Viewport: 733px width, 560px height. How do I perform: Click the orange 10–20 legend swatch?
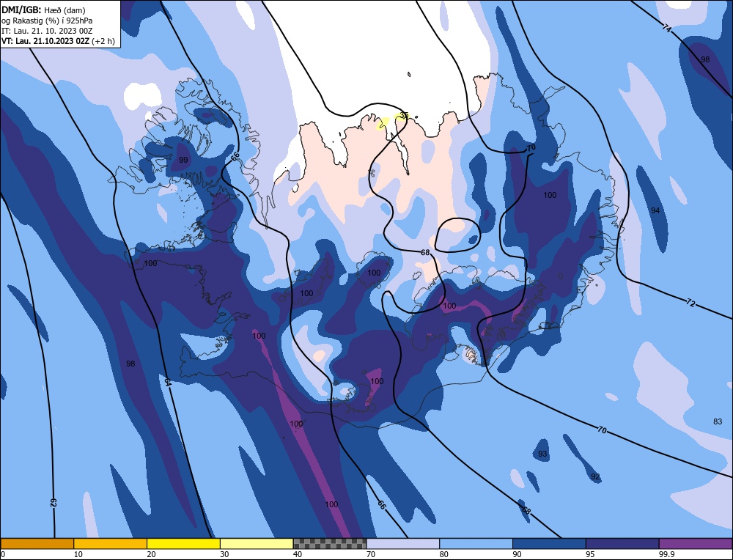(x=111, y=543)
